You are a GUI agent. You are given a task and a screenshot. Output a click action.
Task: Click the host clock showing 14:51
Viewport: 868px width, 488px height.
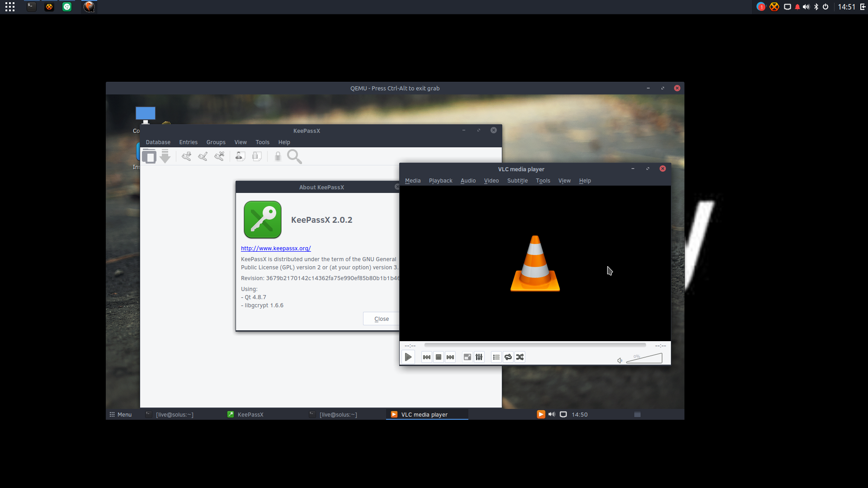pyautogui.click(x=846, y=7)
